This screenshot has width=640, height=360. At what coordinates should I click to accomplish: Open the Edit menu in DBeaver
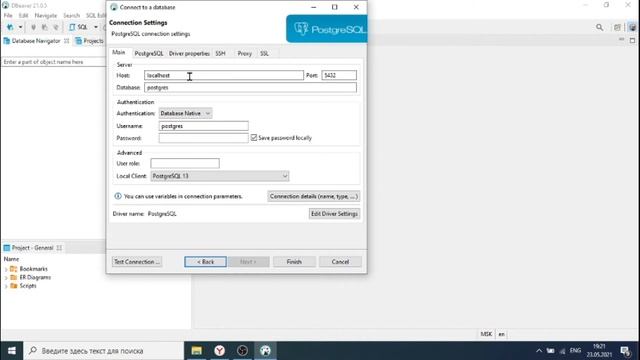point(23,16)
